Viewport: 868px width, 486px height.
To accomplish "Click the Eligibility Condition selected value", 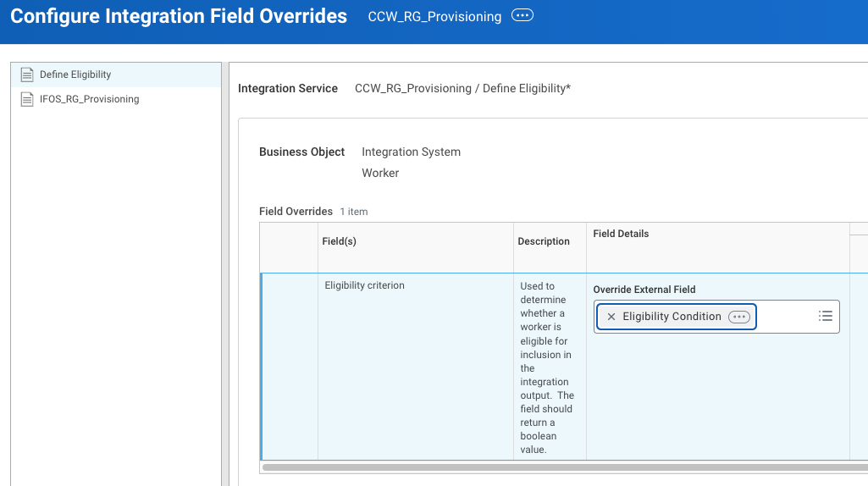I will [672, 317].
